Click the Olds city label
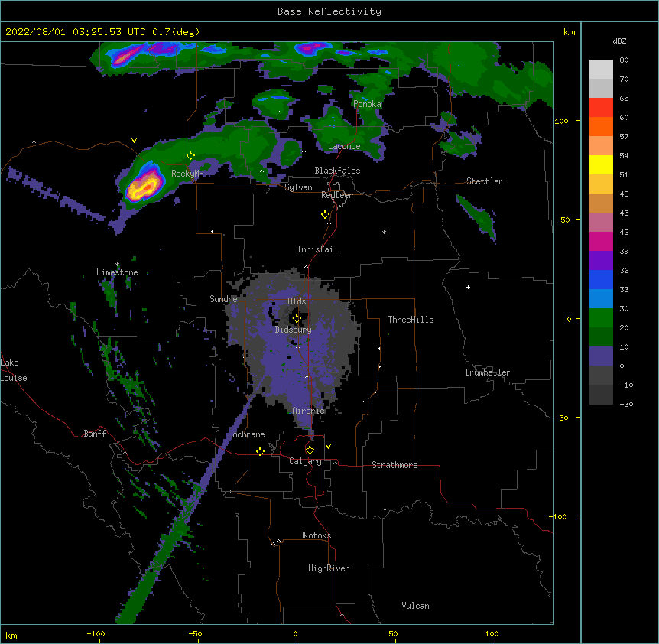The image size is (659, 644). click(297, 301)
